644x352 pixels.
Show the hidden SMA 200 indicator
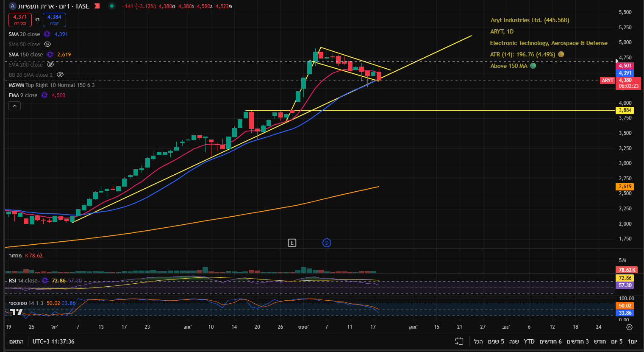coord(50,64)
